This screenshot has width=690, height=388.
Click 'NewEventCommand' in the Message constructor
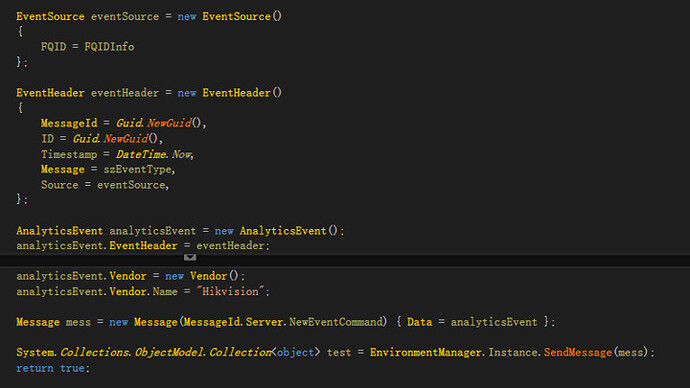pos(337,322)
